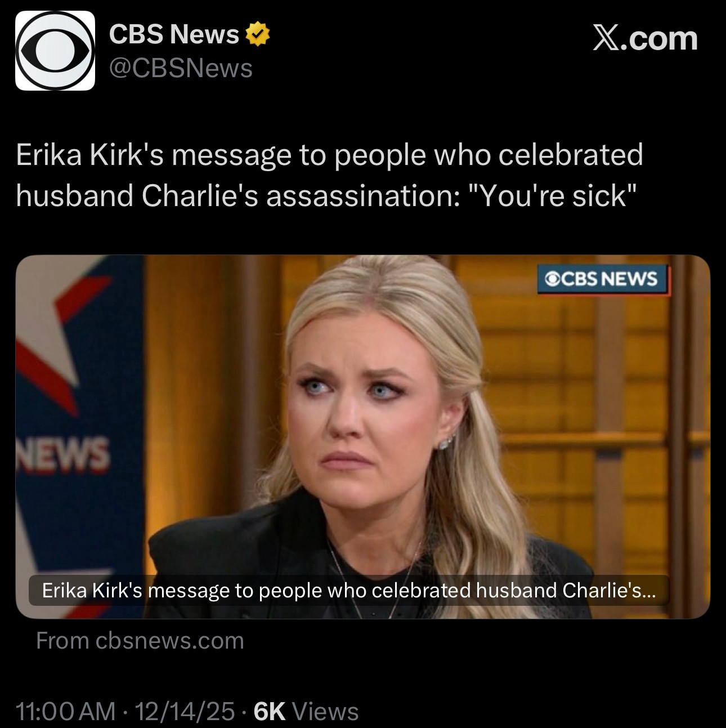
Task: Open the CBS News display name
Action: coord(173,34)
